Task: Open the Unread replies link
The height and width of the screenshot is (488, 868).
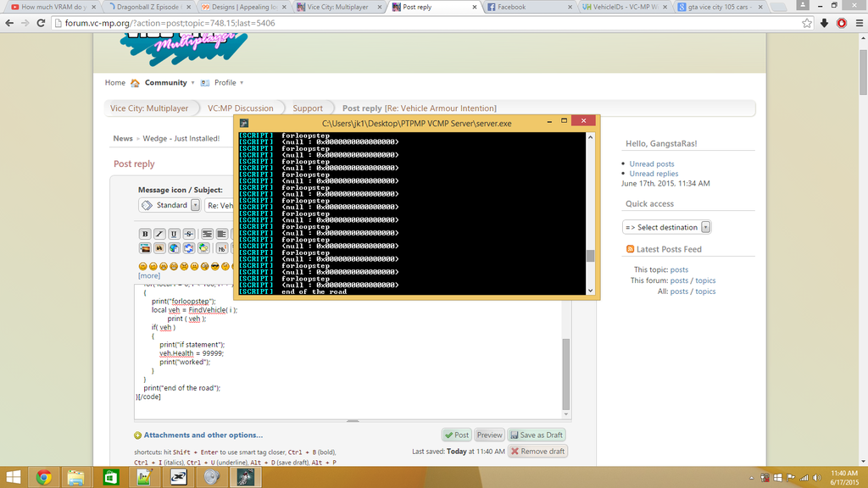Action: [x=654, y=174]
